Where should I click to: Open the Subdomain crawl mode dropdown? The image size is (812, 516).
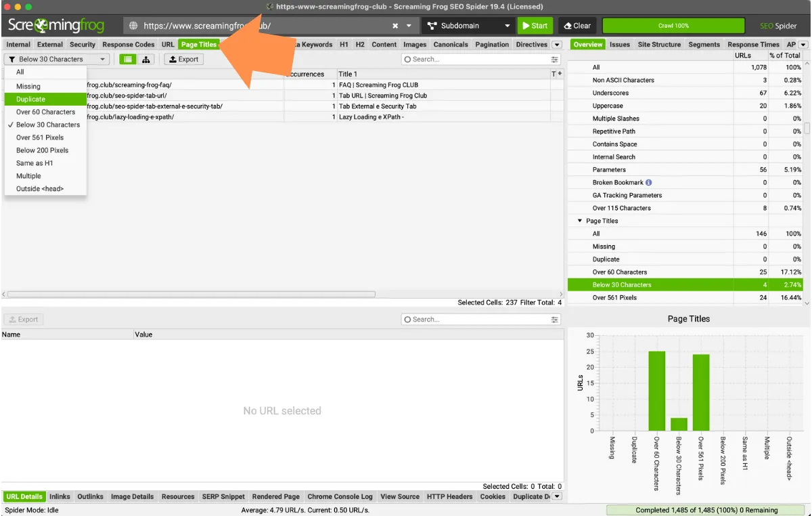click(468, 26)
